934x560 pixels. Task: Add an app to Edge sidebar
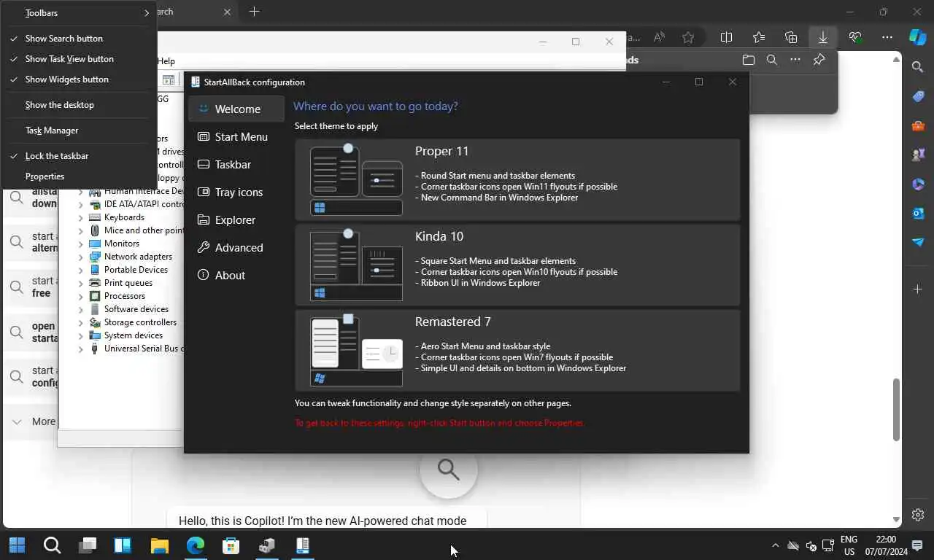tap(918, 289)
